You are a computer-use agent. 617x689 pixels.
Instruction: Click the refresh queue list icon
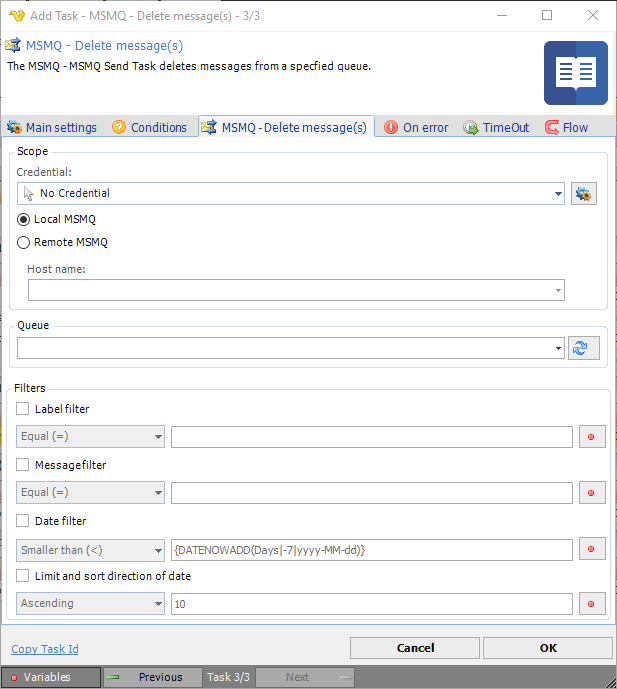[x=584, y=348]
